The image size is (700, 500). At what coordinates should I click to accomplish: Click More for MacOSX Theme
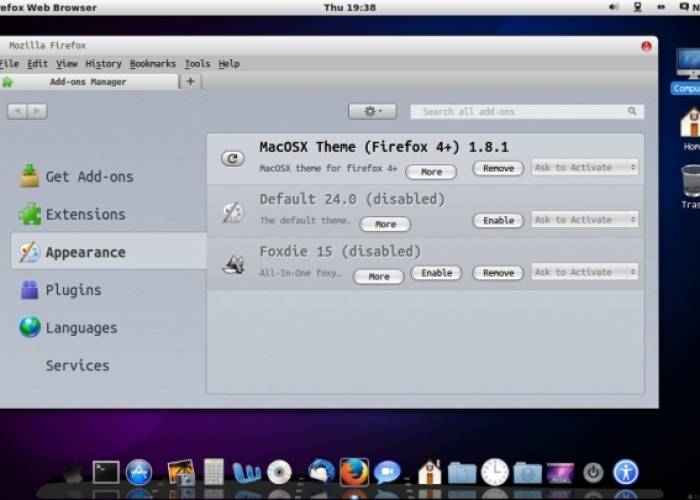(x=431, y=172)
